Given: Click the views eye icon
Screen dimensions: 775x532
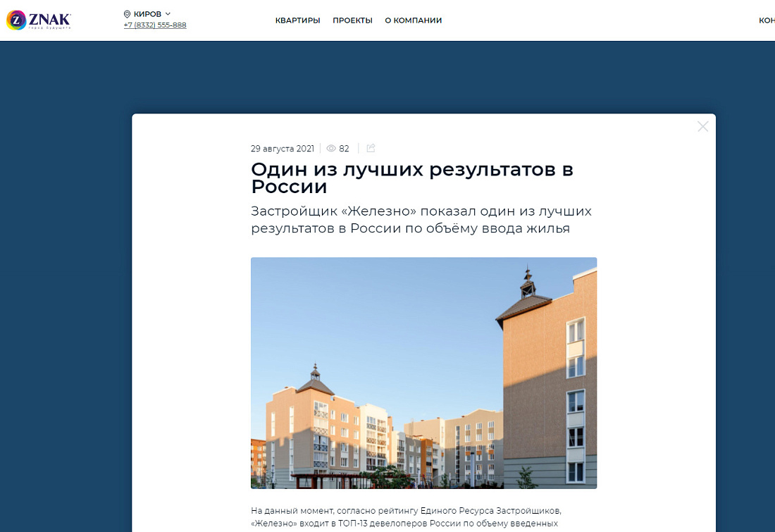Looking at the screenshot, I should (331, 149).
